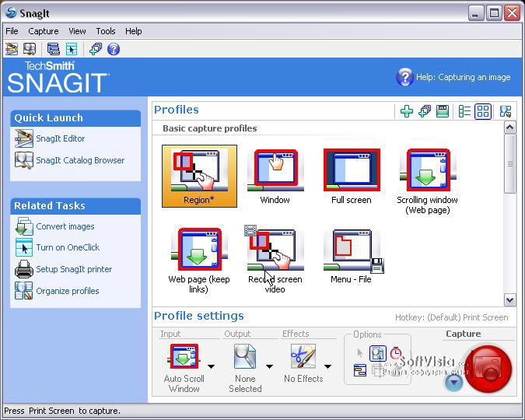Select the Menu - File profile
Viewport: 525px width, 420px height.
click(x=352, y=256)
